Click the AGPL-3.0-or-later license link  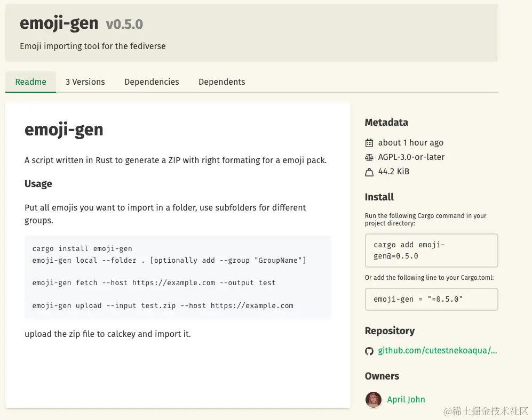pyautogui.click(x=411, y=157)
